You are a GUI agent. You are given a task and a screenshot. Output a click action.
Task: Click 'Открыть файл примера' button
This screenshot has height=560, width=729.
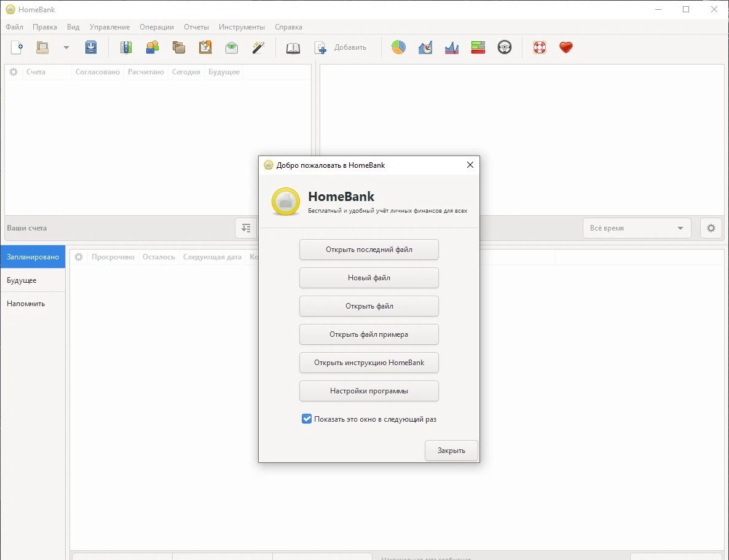pos(369,334)
